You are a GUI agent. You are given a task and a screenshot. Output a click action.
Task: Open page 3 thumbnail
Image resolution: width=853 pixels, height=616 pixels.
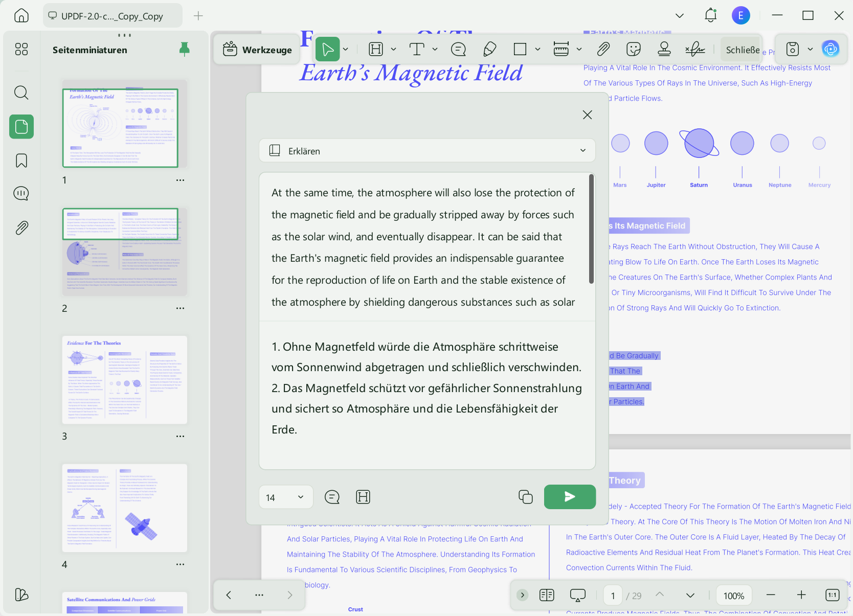(x=125, y=380)
